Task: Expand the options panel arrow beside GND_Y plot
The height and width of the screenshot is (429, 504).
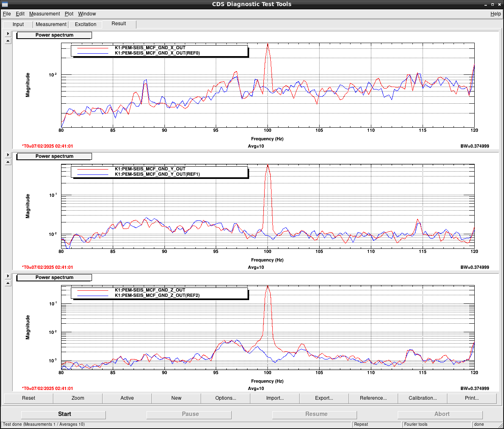Action: pos(8,155)
